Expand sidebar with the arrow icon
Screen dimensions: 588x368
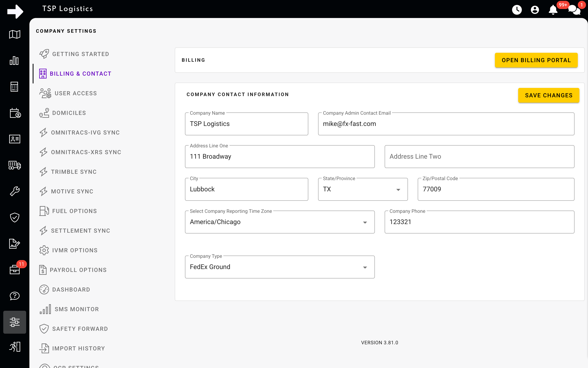(x=15, y=11)
